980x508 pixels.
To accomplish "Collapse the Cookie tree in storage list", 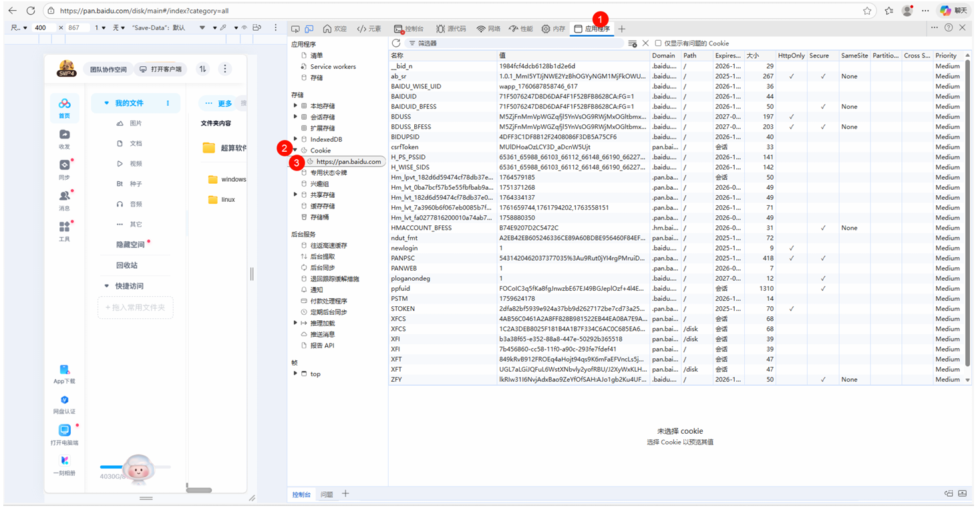I will point(295,150).
